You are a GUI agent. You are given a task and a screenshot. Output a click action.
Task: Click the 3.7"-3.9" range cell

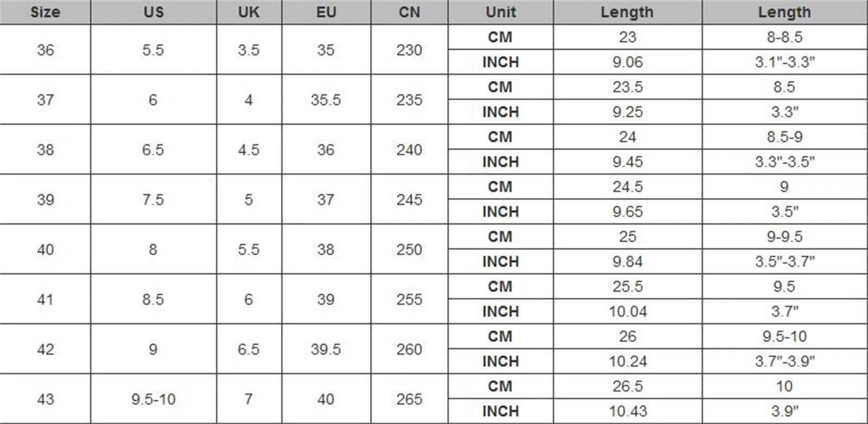pos(784,362)
